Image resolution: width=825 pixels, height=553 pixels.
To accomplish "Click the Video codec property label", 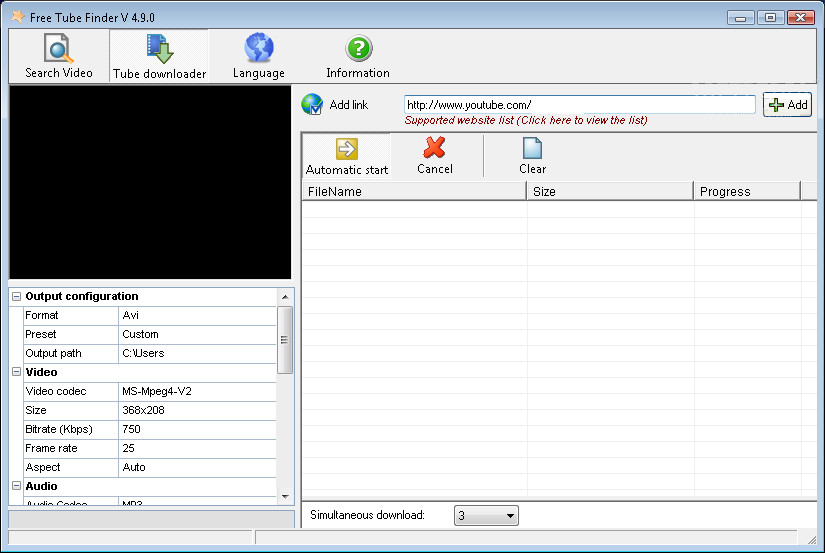I will (x=56, y=391).
